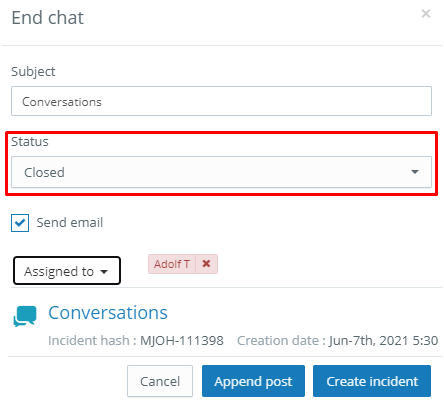Click the End chat dialog title
Image resolution: width=444 pixels, height=405 pixels.
point(48,18)
